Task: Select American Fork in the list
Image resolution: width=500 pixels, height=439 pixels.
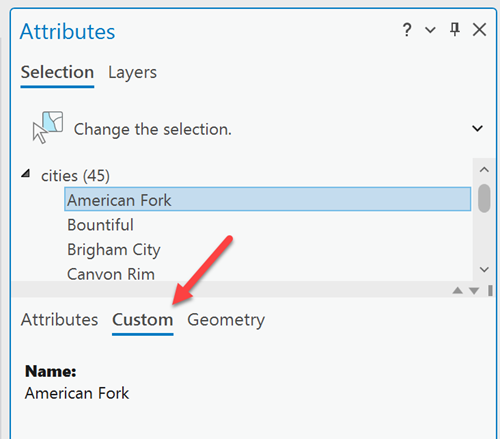Action: click(268, 199)
